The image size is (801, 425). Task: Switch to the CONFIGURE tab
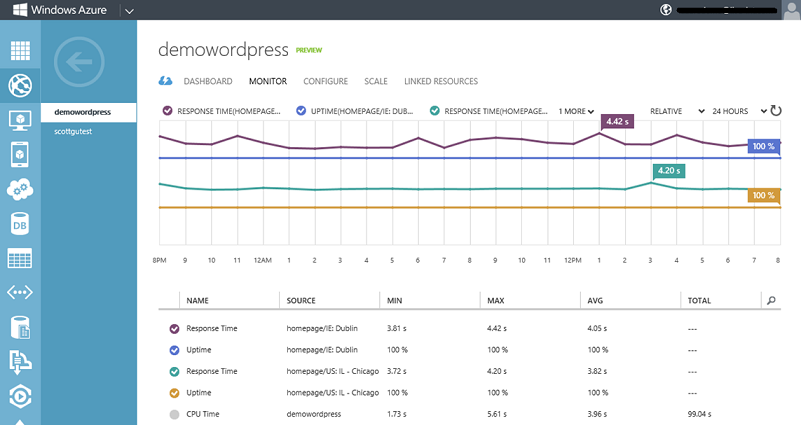coord(325,81)
